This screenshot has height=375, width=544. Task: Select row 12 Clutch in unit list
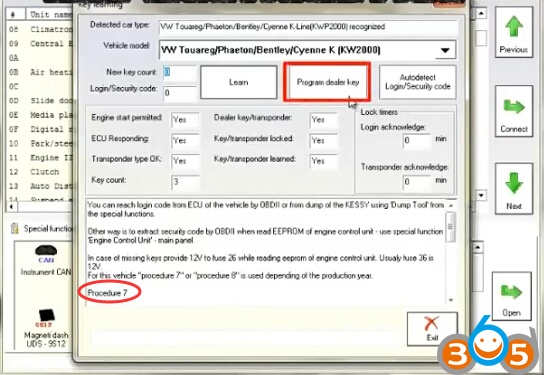tap(40, 172)
